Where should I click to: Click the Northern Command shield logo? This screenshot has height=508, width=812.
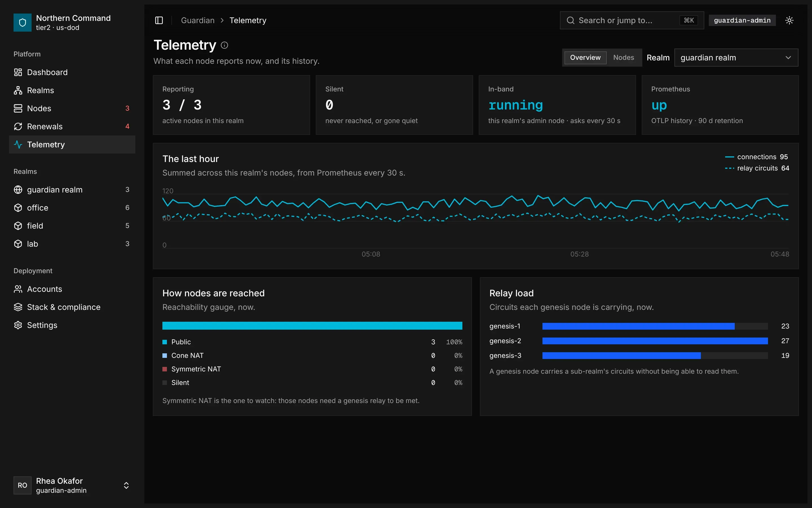tap(23, 23)
